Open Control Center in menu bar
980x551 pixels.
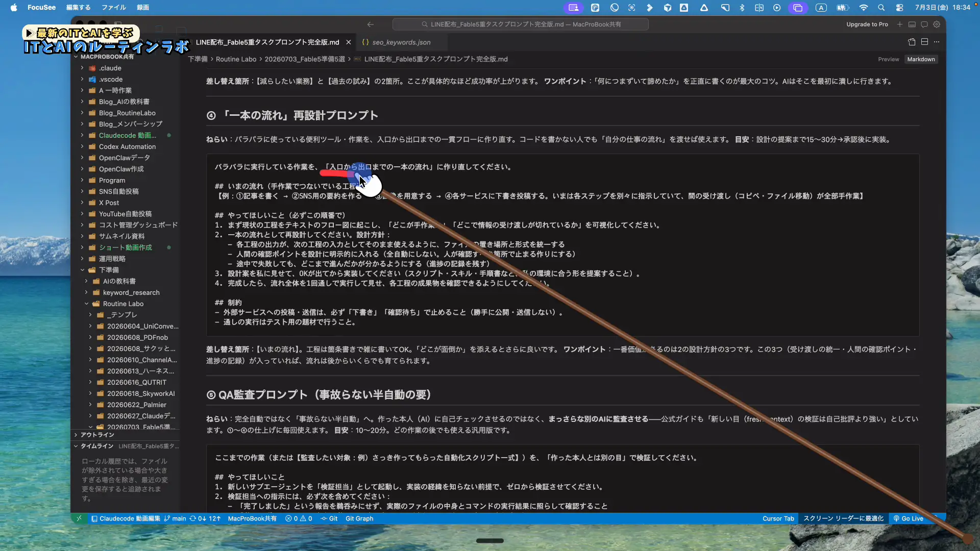pos(899,7)
